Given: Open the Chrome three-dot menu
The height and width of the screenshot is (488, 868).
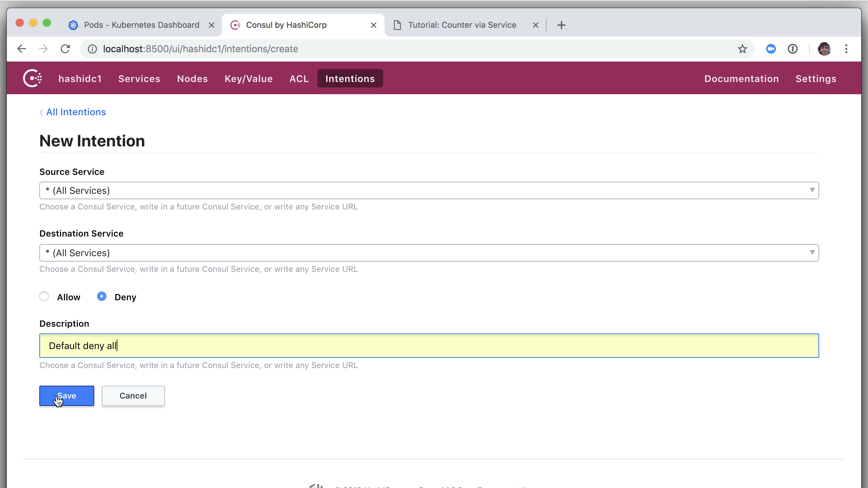Looking at the screenshot, I should coord(846,49).
